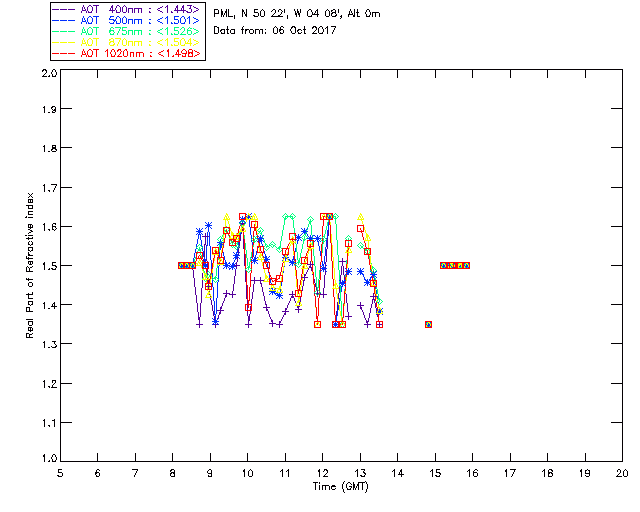Screen dimensions: 640x512
Task: Click y-axis label 1.4
Action: pyautogui.click(x=49, y=305)
